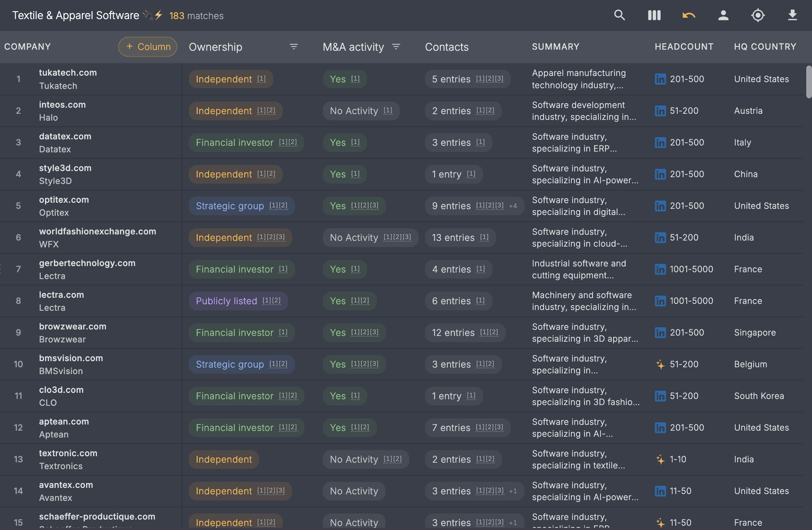Click the Contacts column header
This screenshot has height=530, width=812.
(447, 47)
